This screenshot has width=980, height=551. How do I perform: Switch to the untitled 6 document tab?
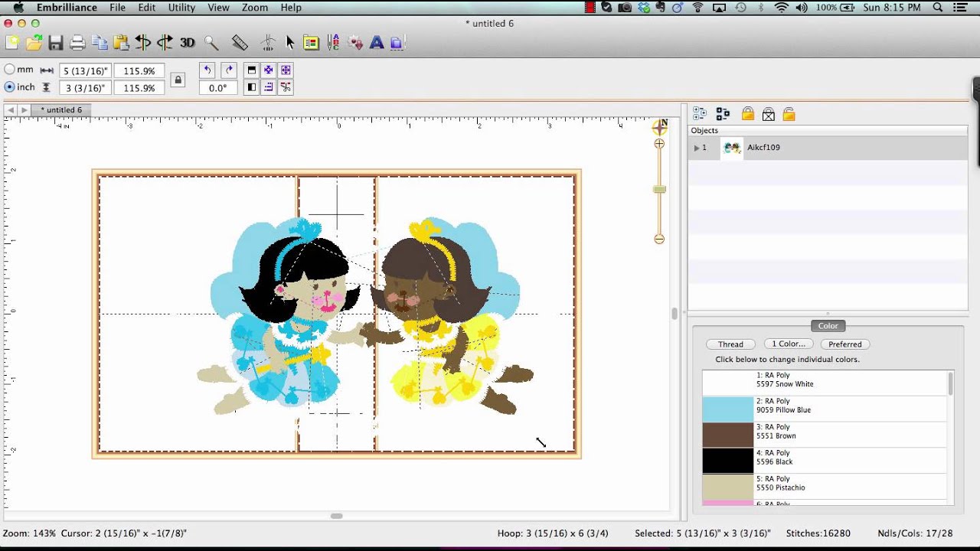click(x=61, y=110)
